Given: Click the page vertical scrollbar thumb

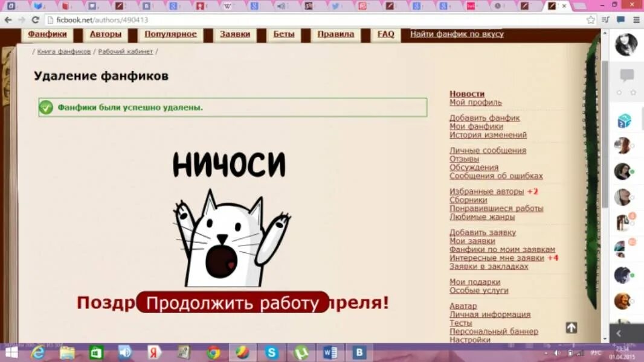Looking at the screenshot, I should pos(605,133).
